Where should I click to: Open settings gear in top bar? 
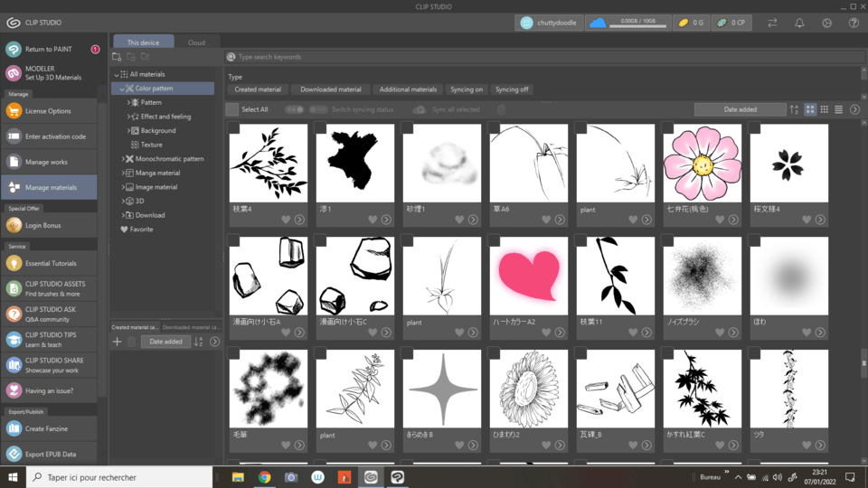point(826,23)
